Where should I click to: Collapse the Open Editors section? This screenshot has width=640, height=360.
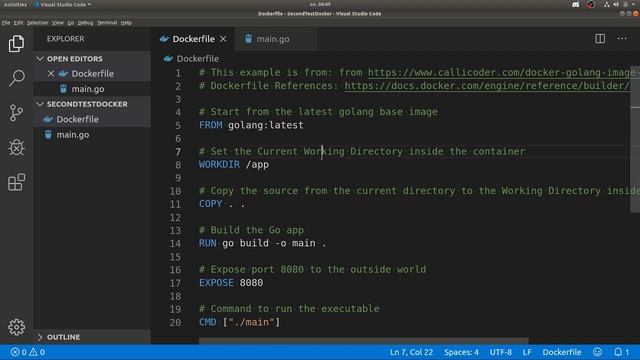40,58
